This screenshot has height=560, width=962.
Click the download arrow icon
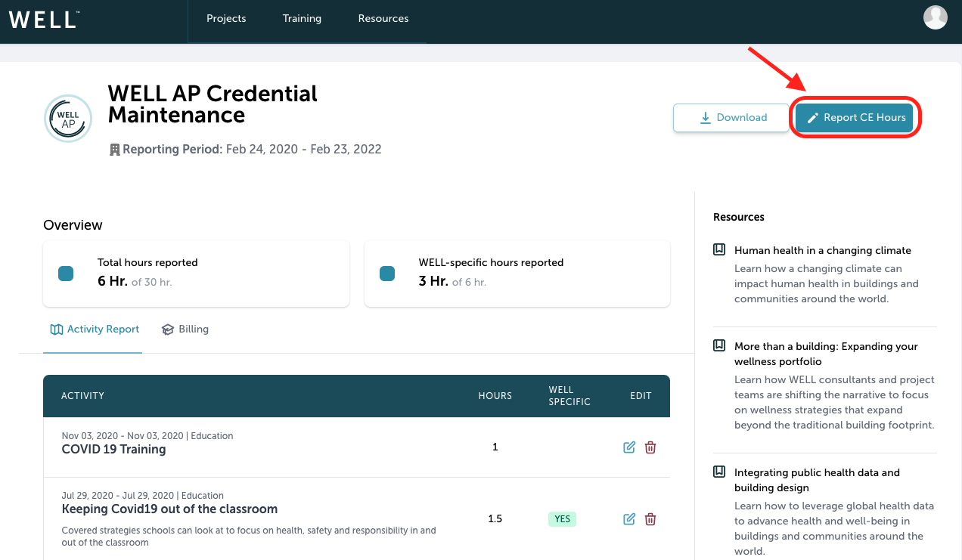pos(705,118)
